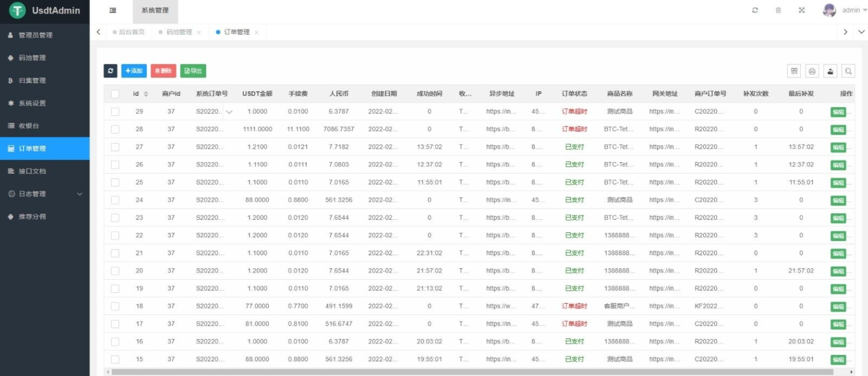Open the search box via magnifier icon
868x376 pixels.
tap(848, 71)
